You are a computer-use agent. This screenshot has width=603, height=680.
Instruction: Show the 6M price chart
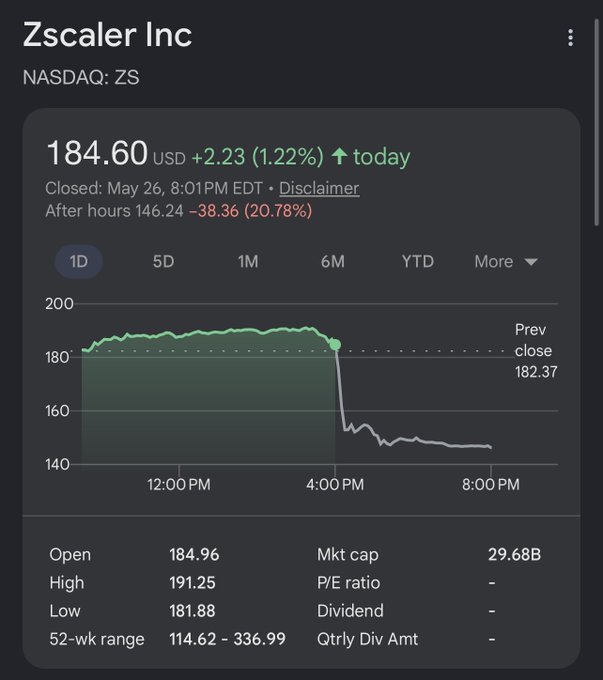point(333,262)
